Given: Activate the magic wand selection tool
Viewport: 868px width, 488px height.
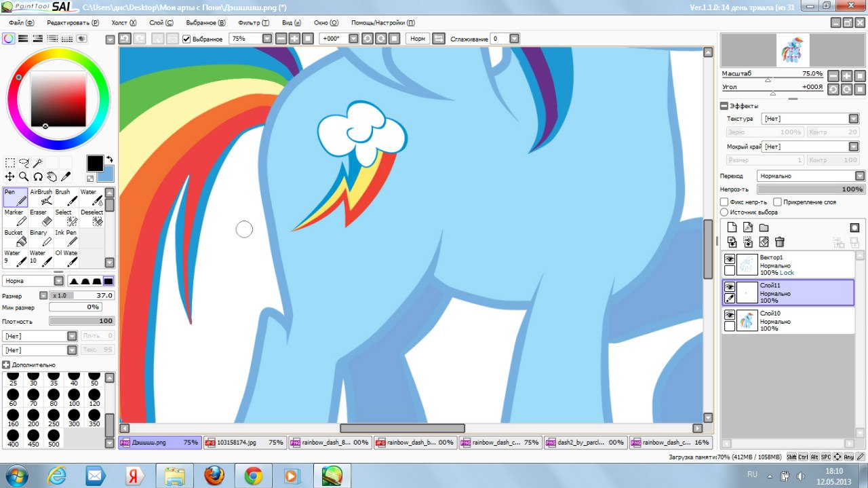Looking at the screenshot, I should (x=38, y=163).
